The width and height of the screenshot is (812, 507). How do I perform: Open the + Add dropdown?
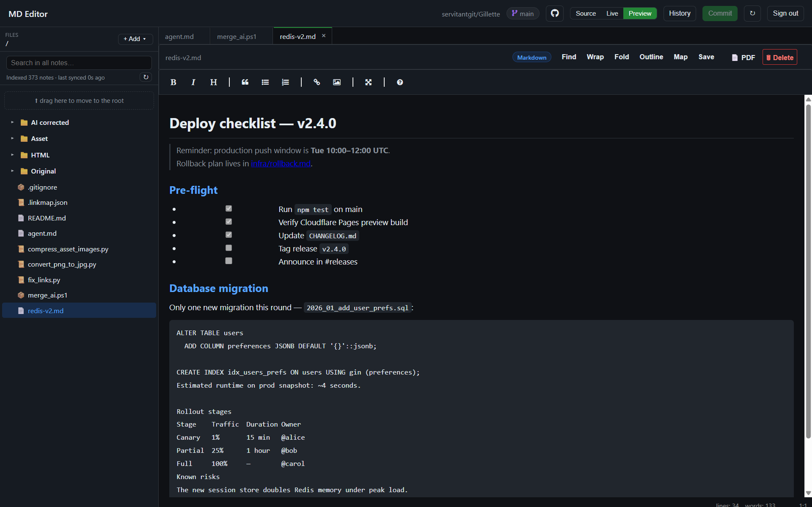point(135,39)
